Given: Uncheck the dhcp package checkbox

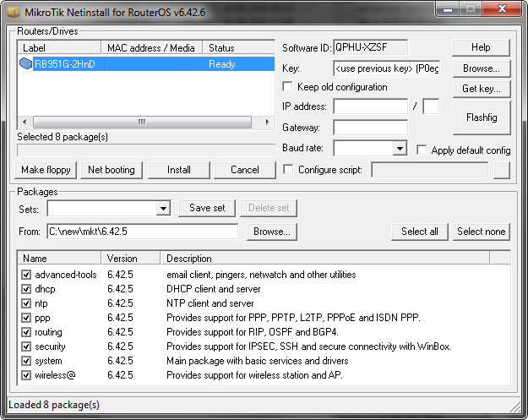Looking at the screenshot, I should 26,289.
